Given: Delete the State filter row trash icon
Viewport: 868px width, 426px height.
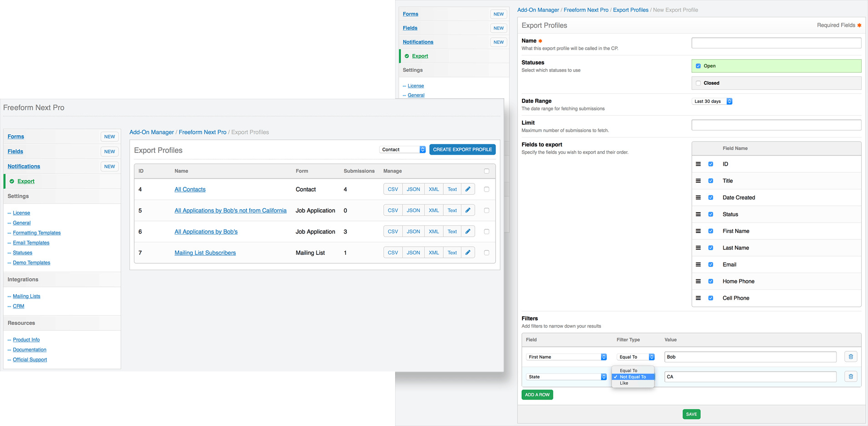Looking at the screenshot, I should [x=851, y=376].
